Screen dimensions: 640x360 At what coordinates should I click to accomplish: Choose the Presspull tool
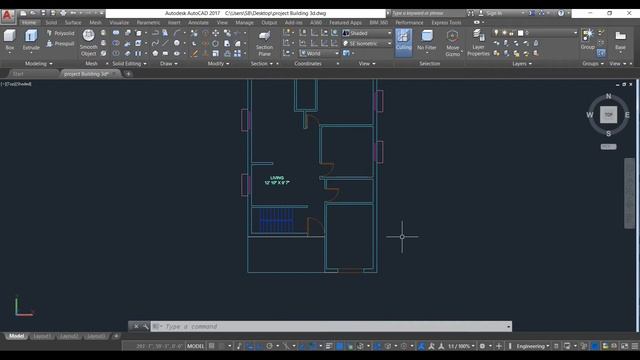(x=60, y=44)
